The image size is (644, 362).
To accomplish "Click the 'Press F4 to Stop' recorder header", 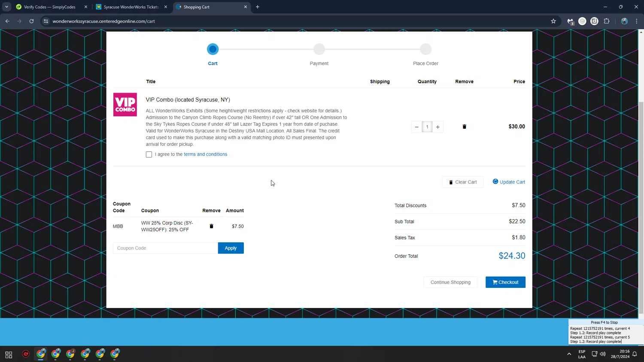I will tap(604, 323).
